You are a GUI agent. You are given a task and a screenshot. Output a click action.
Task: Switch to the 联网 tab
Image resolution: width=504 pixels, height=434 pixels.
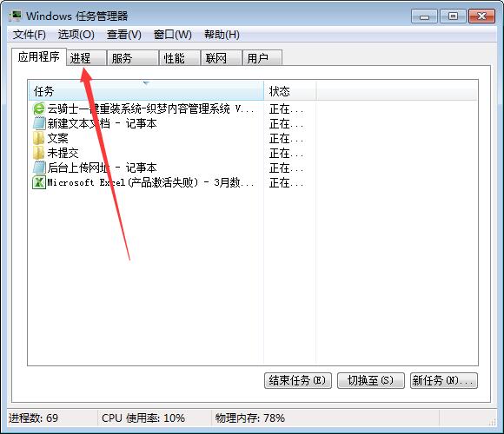(x=221, y=58)
